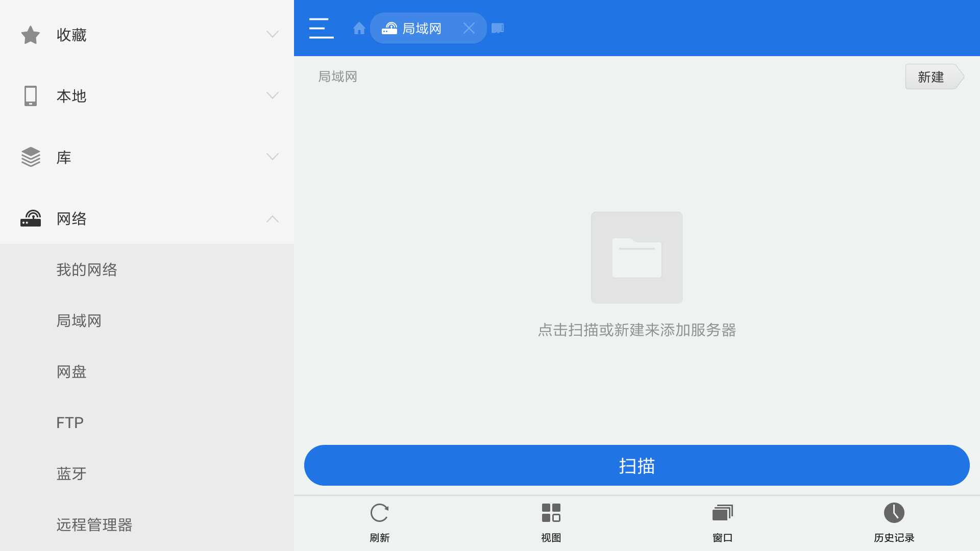The height and width of the screenshot is (551, 980).
Task: Click the 库 layers icon
Action: tap(31, 157)
